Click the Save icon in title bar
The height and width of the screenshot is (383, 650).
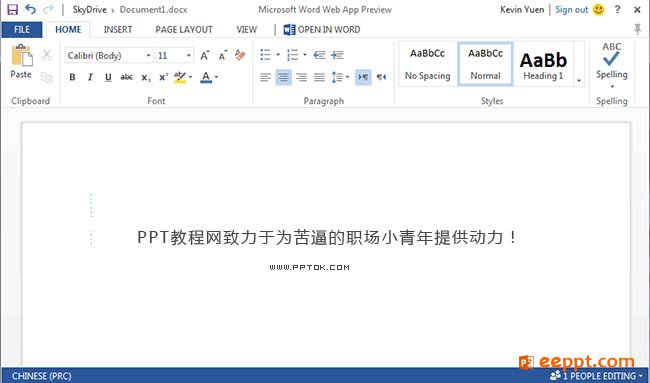pos(12,9)
